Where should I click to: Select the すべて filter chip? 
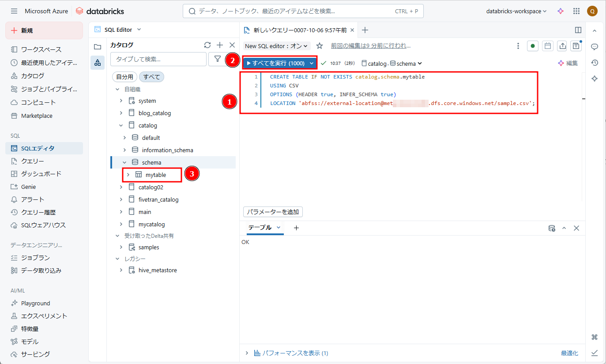[x=152, y=77]
